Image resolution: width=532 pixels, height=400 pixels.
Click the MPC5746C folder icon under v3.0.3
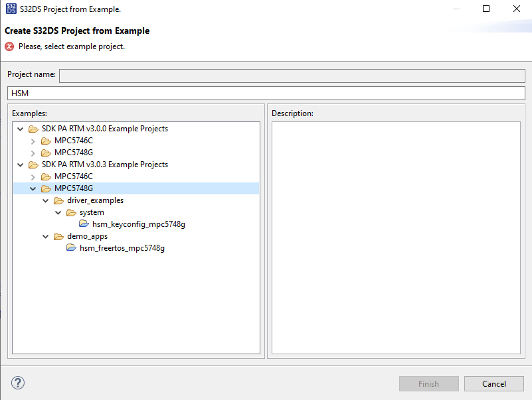point(45,176)
